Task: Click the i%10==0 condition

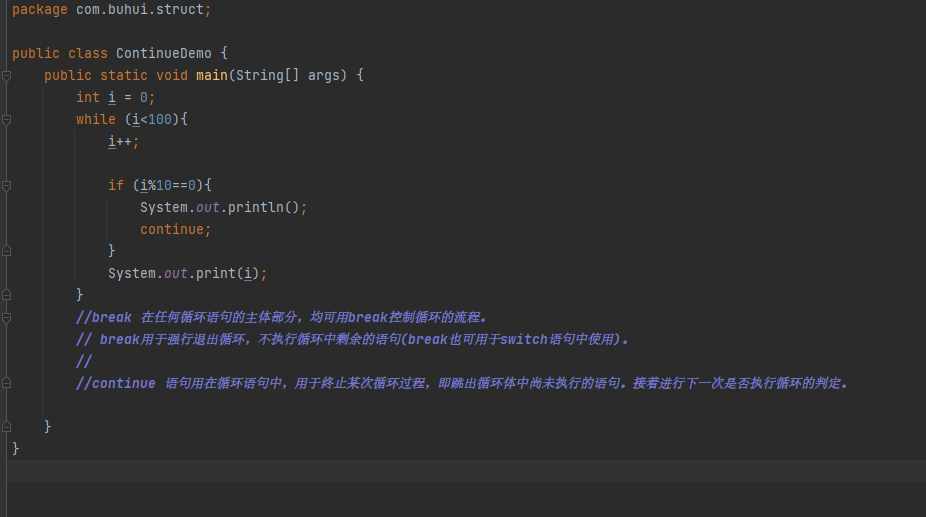Action: pyautogui.click(x=170, y=185)
